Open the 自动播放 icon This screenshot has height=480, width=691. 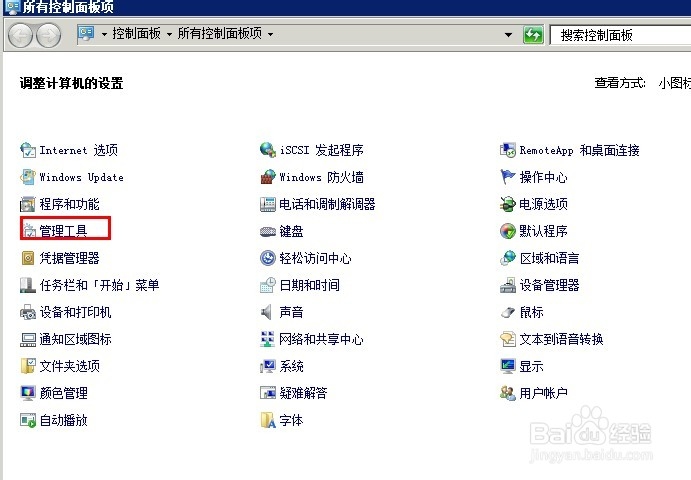(x=28, y=420)
